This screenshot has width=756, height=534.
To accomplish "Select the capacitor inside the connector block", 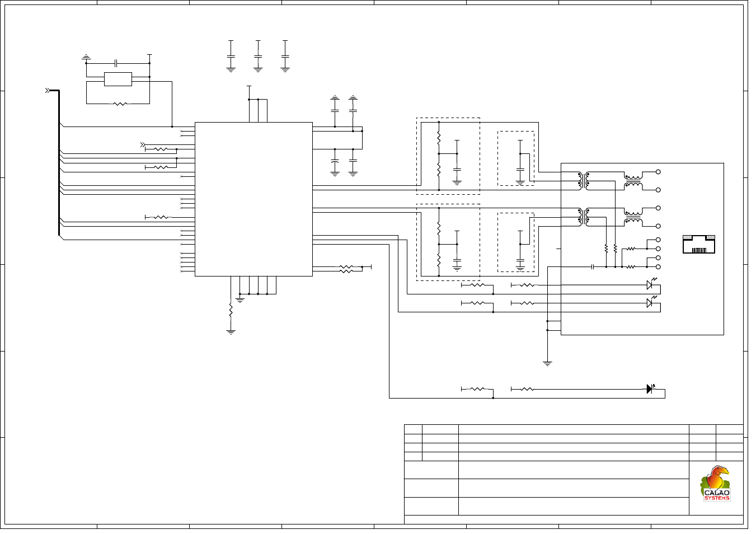I will [593, 267].
